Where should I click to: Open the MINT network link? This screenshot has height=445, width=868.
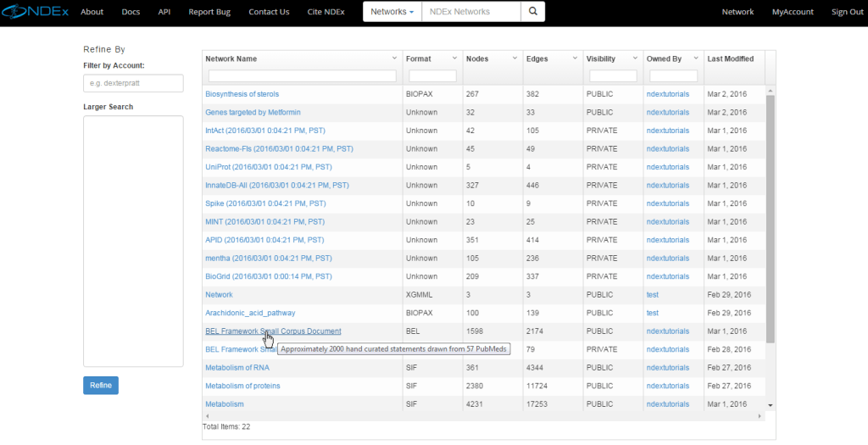coord(265,222)
